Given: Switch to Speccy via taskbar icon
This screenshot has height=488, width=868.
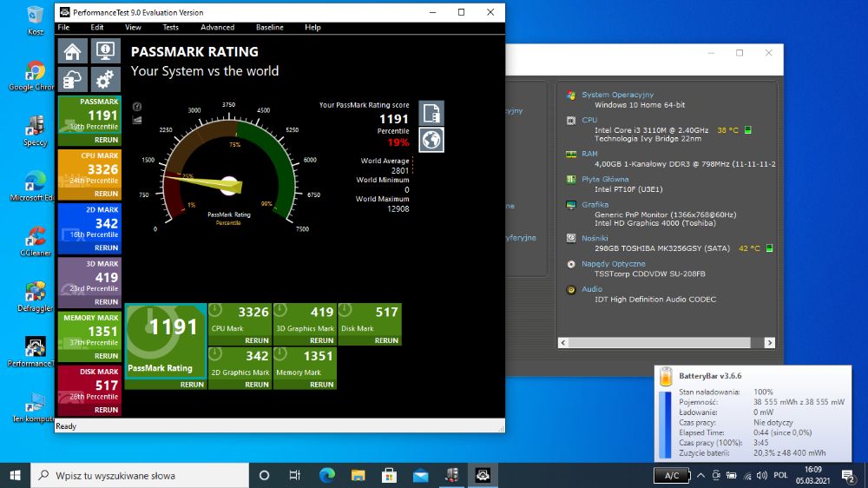Looking at the screenshot, I should pos(451,475).
